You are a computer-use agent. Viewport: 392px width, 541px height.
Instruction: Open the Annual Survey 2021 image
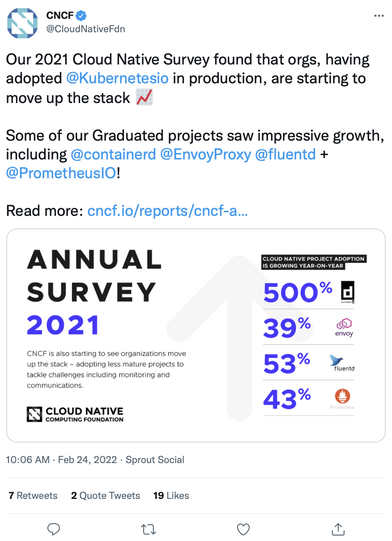coord(196,335)
